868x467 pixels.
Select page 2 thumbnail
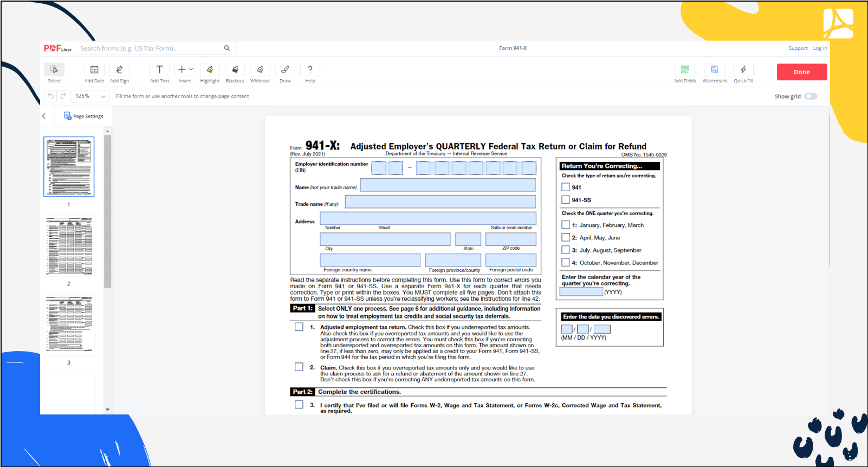(x=69, y=246)
